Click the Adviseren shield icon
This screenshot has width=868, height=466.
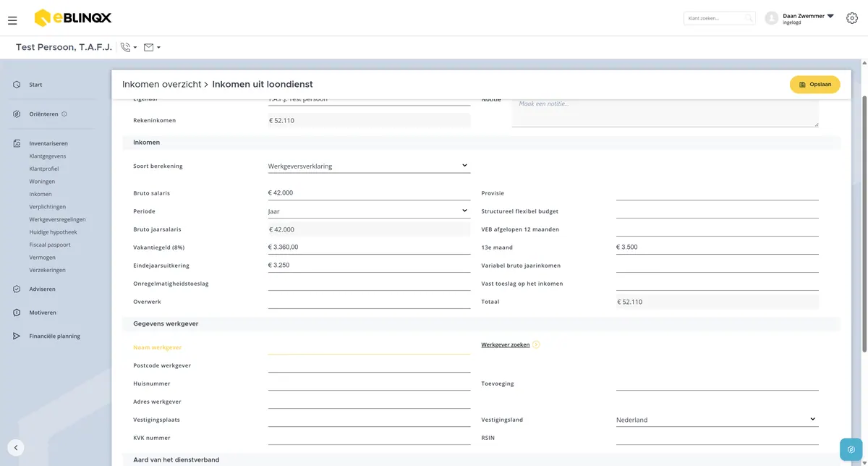(x=17, y=289)
